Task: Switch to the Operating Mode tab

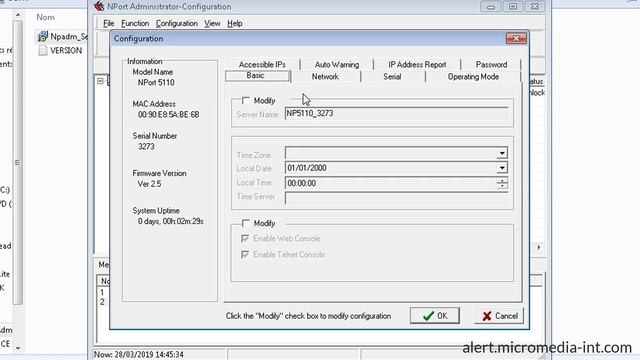Action: (473, 76)
